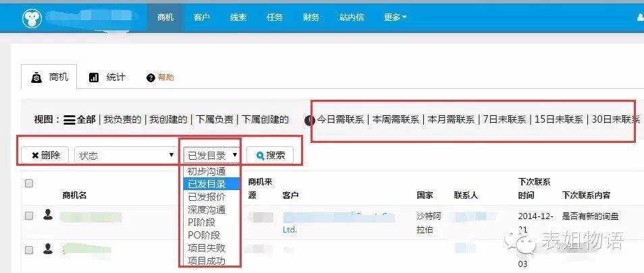Filter by 今日需联系
Screen dimensions: 644x273
click(340, 120)
